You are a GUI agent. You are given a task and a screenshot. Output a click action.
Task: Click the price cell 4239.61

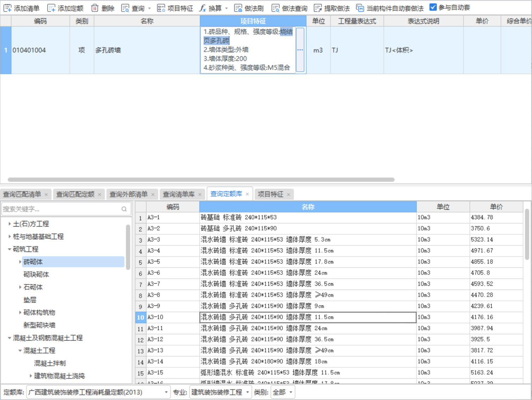tap(496, 306)
